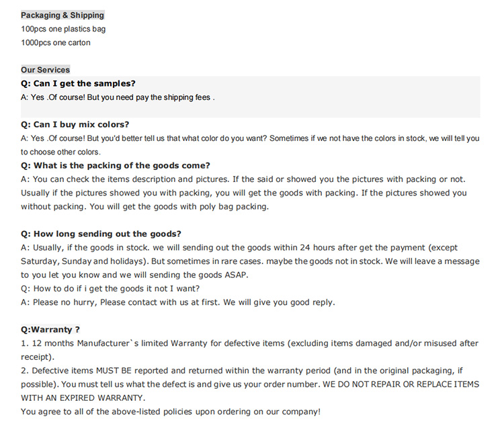Click the line "Q: How to do if i get the goods"
This screenshot has height=427, width=504.
111,289
